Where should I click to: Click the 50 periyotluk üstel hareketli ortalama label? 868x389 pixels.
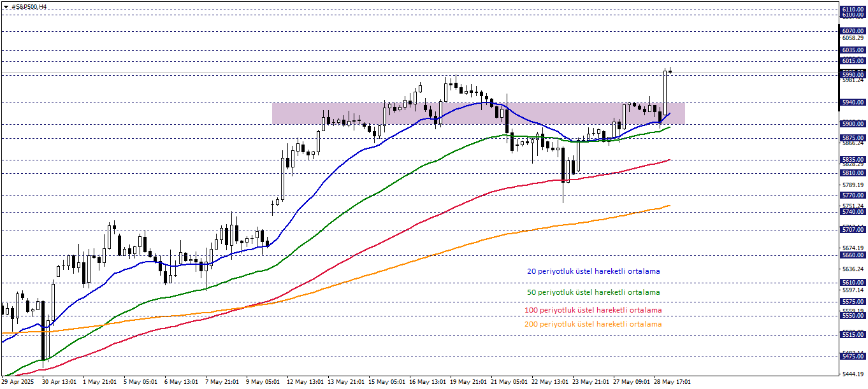[593, 292]
